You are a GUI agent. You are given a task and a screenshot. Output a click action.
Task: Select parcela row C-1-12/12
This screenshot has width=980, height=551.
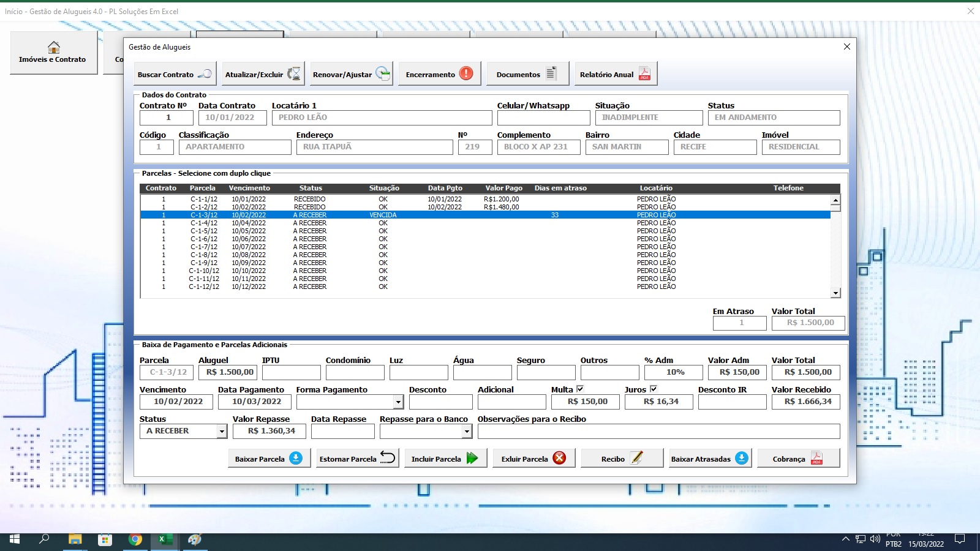point(485,287)
